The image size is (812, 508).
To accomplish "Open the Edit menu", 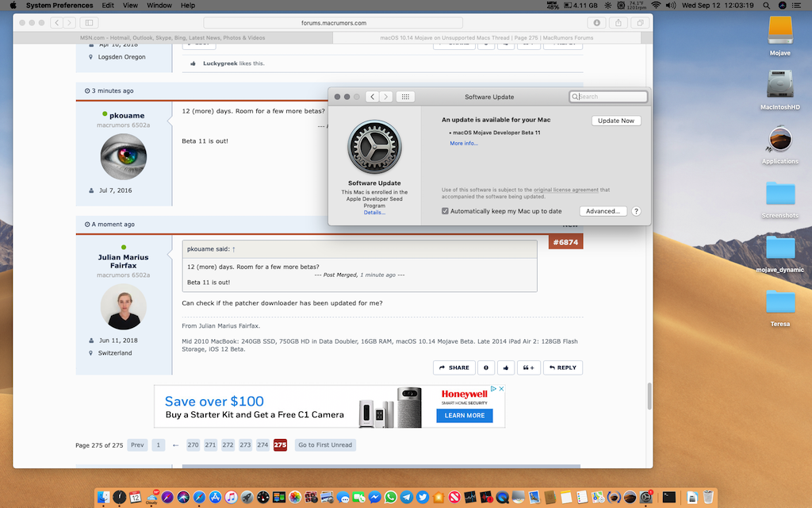I will [108, 6].
